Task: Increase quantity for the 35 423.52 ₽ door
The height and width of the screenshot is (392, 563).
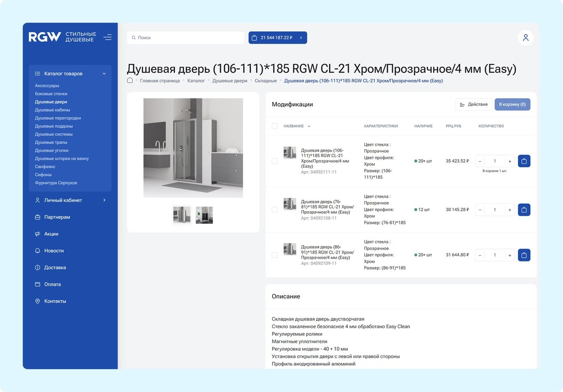Action: click(x=510, y=161)
